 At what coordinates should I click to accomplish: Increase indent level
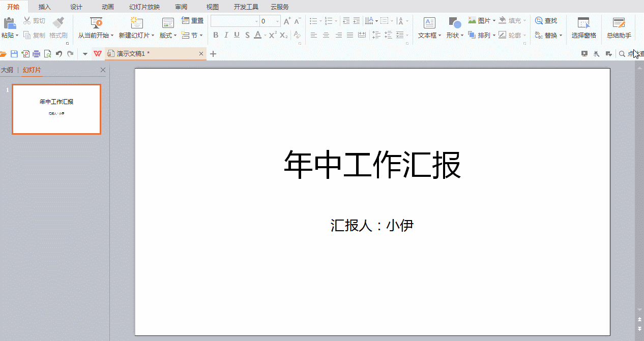click(356, 21)
